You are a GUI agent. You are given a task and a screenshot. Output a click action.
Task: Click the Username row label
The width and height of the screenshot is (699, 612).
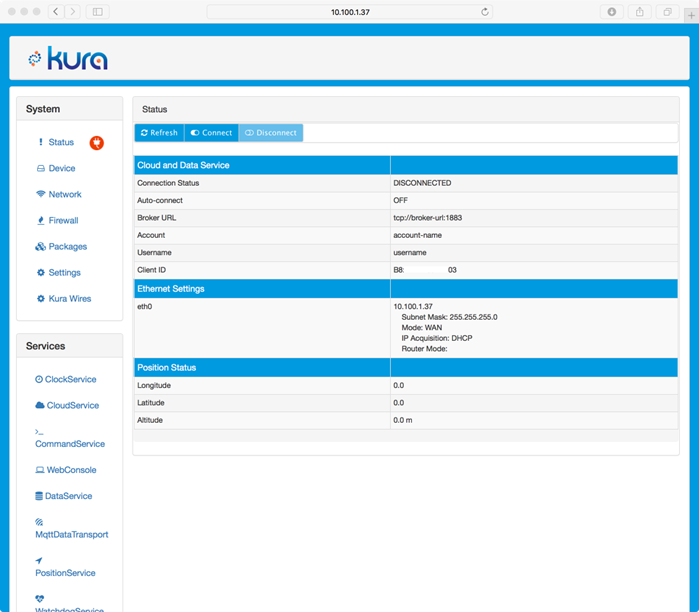click(154, 253)
